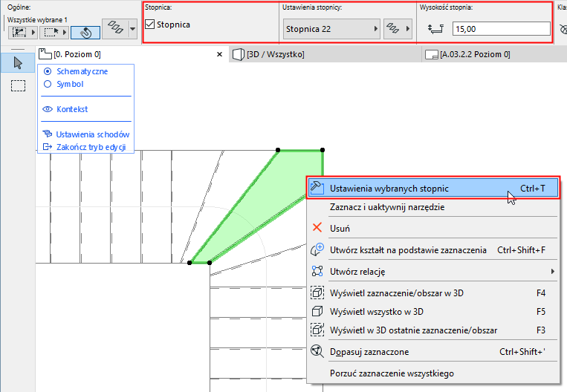Screen dimensions: 567x392
Task: Toggle the Stopnica checkbox
Action: tap(149, 24)
